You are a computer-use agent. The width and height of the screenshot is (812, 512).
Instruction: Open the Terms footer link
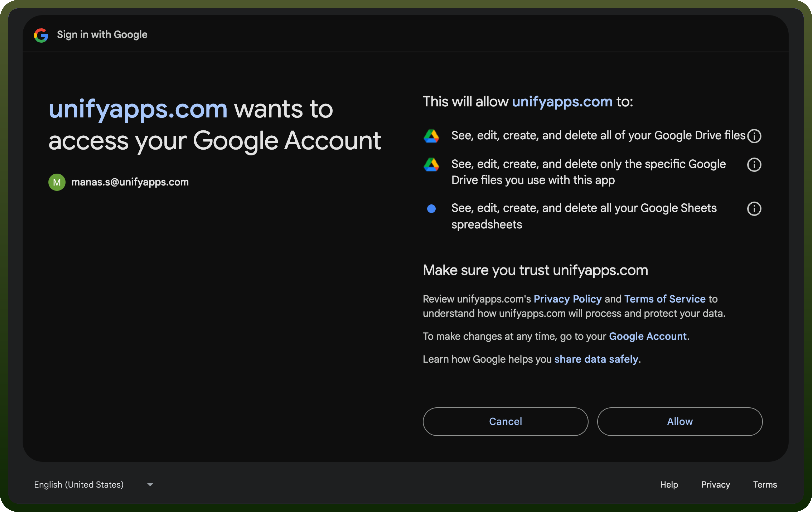765,485
